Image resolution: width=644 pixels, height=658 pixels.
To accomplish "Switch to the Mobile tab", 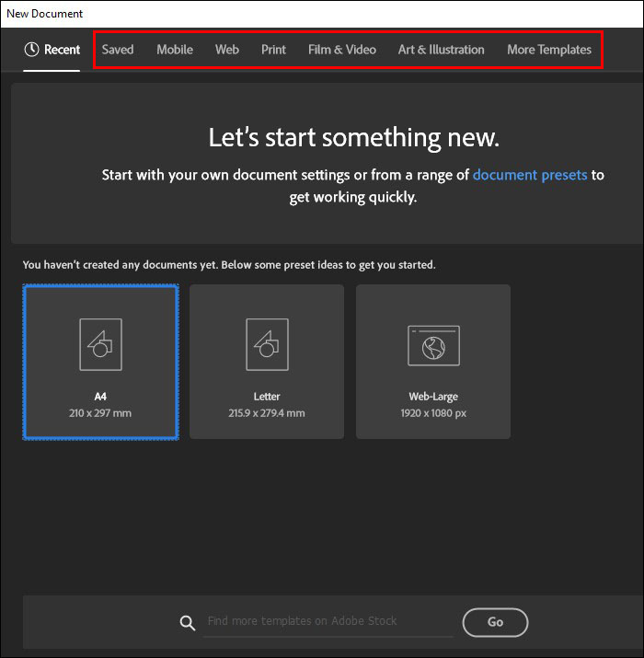I will pyautogui.click(x=175, y=50).
